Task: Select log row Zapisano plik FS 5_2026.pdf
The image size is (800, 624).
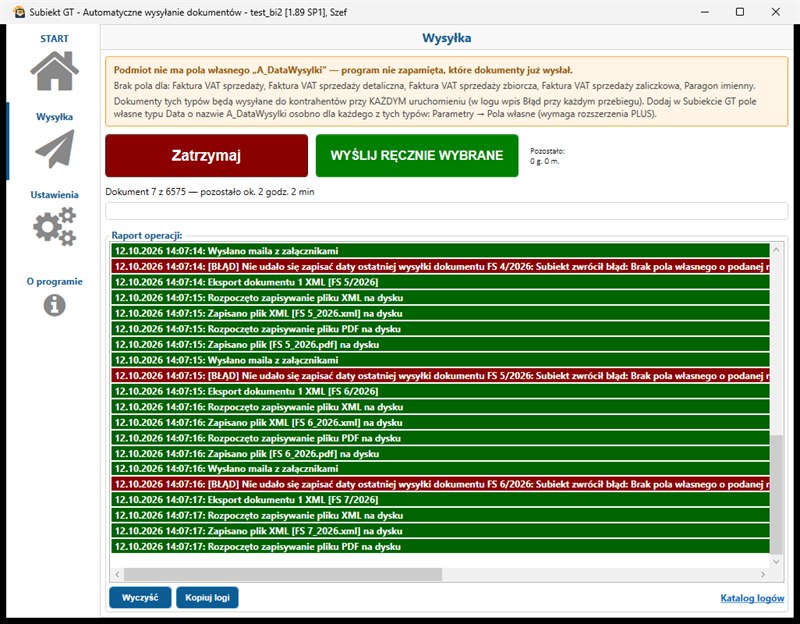Action: 440,344
